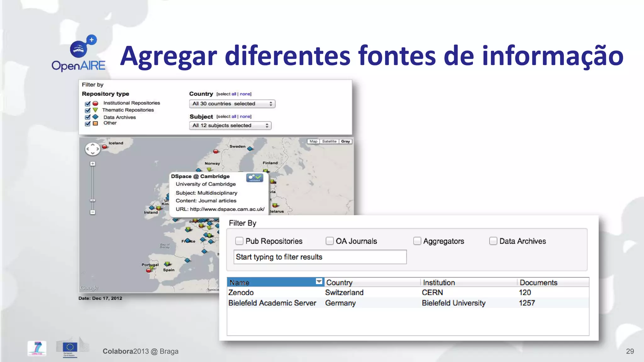Check the Data Archives checkbox in the Filter By panel
The width and height of the screenshot is (644, 362).
click(493, 241)
